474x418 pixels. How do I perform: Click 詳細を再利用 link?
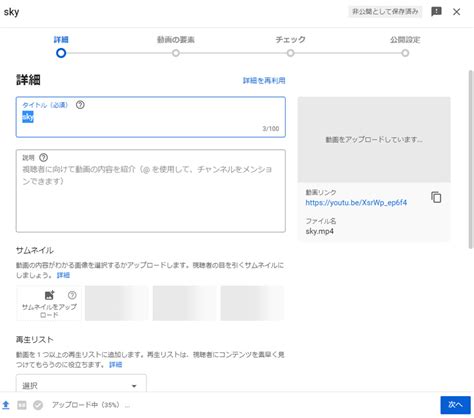[264, 80]
